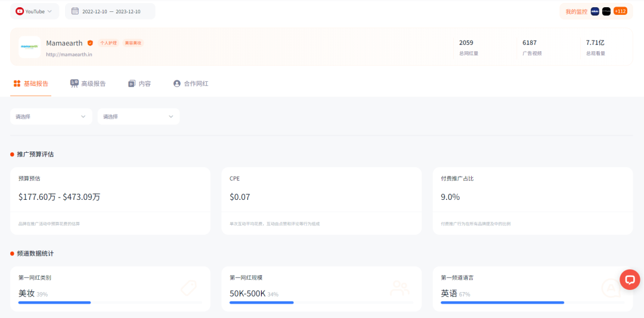Switch to the 基础报告 tab
Image resolution: width=644 pixels, height=318 pixels.
point(31,84)
